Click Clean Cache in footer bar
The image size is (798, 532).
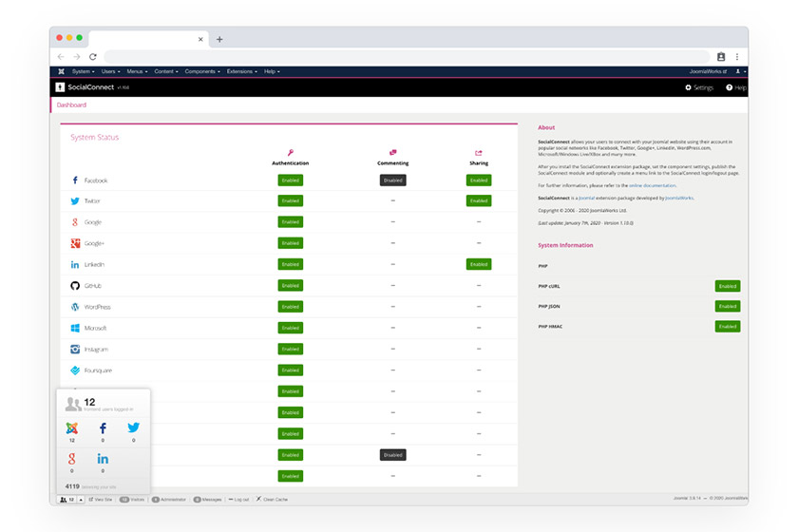point(272,500)
